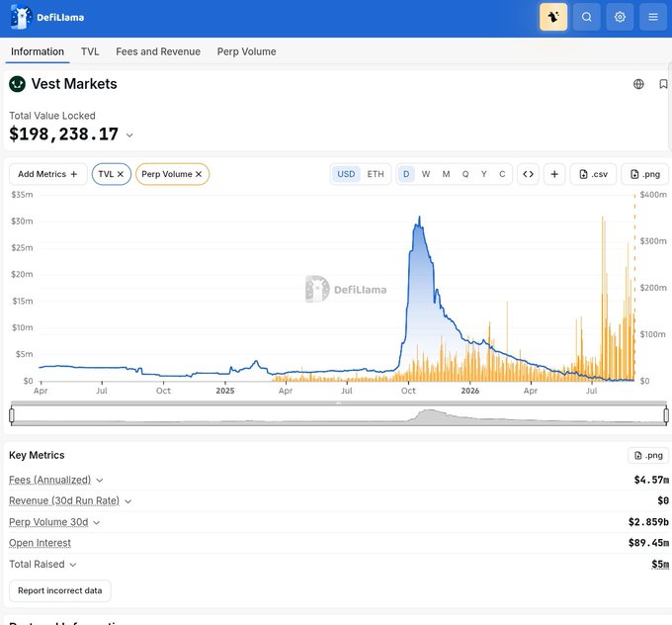Screen dimensions: 672x625
Task: Switch to the Information tab
Action: [x=38, y=51]
